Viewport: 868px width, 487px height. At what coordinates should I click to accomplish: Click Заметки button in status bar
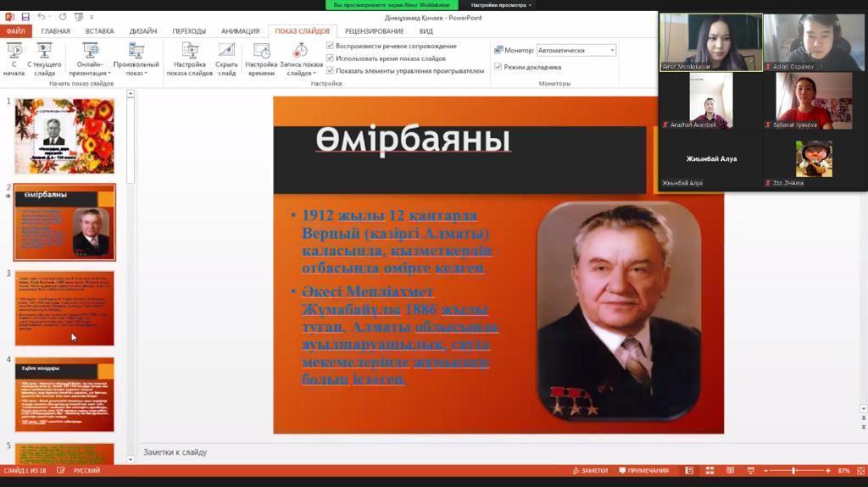[x=590, y=470]
